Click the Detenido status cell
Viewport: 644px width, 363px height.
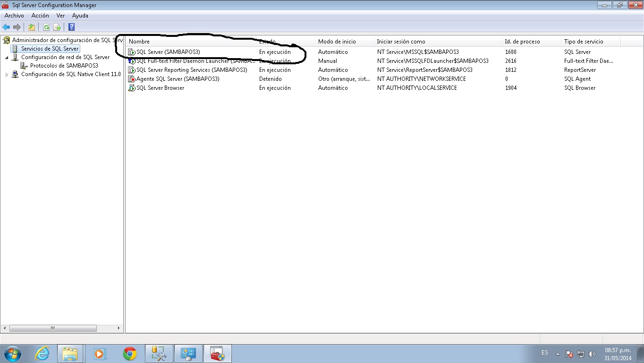[x=271, y=79]
